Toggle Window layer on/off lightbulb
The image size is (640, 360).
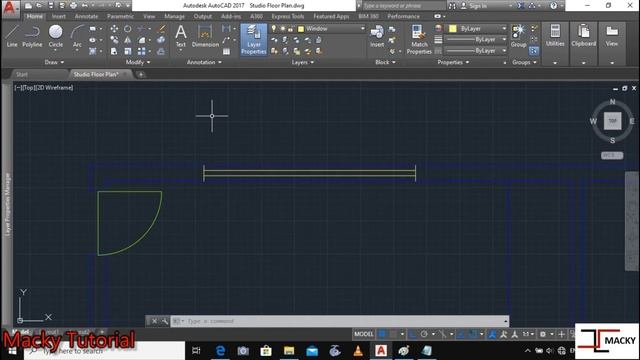273,29
